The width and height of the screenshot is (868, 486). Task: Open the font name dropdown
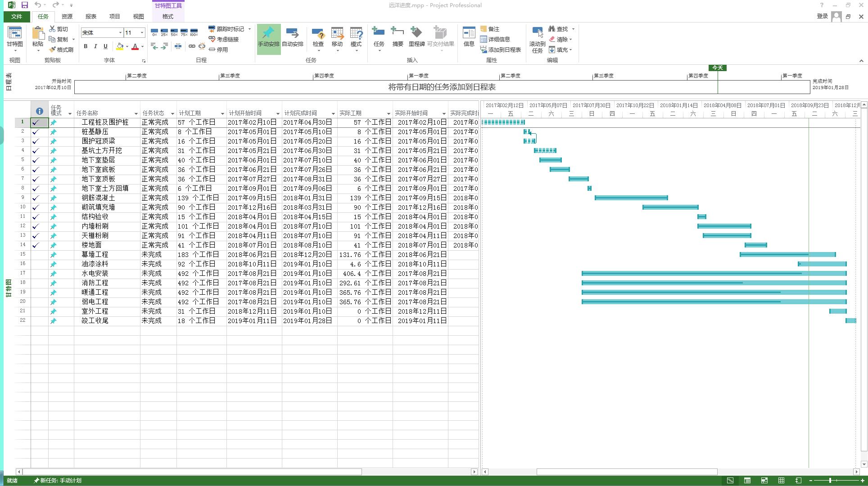(120, 32)
